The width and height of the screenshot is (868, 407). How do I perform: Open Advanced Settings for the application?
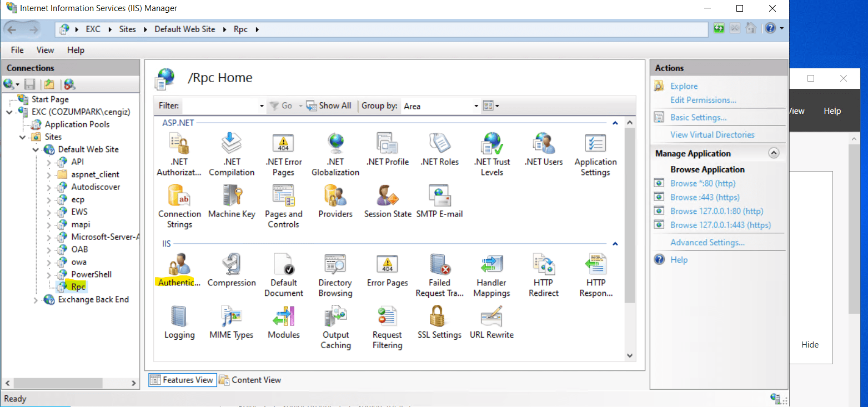(x=707, y=242)
